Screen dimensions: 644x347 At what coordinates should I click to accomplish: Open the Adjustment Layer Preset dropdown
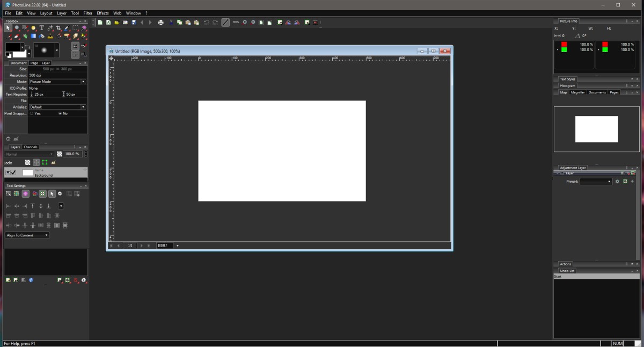coord(596,182)
